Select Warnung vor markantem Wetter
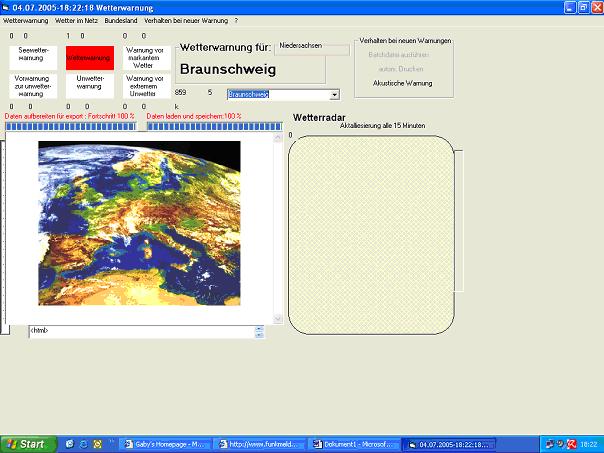Viewport: 604px width, 453px height. point(145,58)
